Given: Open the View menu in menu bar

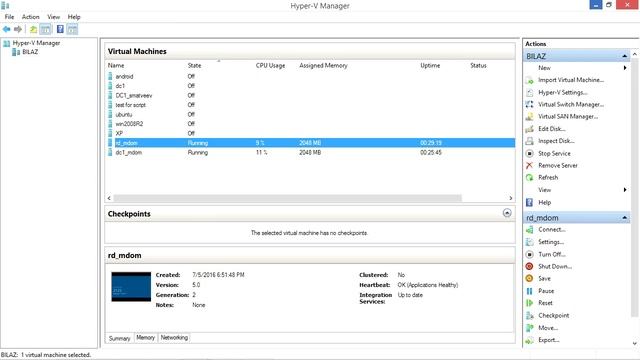Looking at the screenshot, I should [x=53, y=17].
